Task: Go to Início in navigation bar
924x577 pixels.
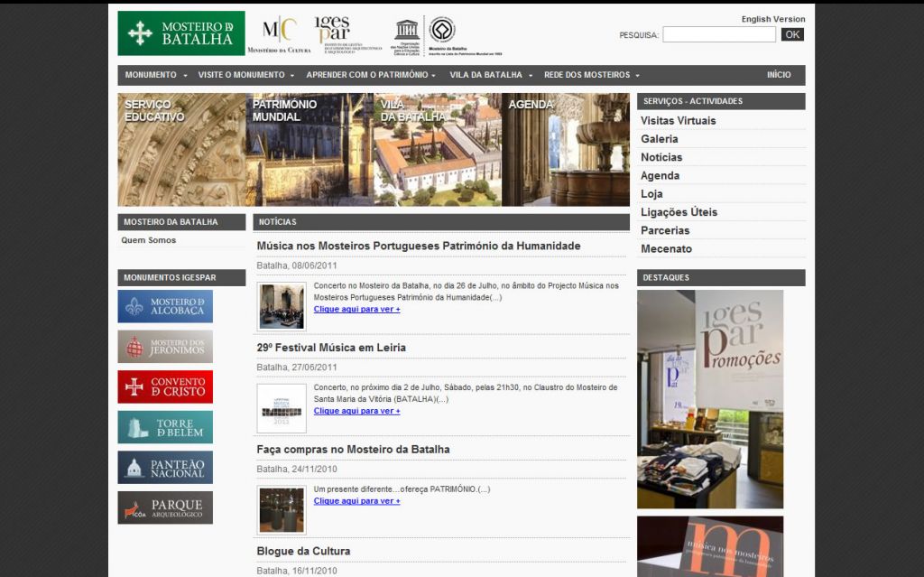Action: coord(779,75)
